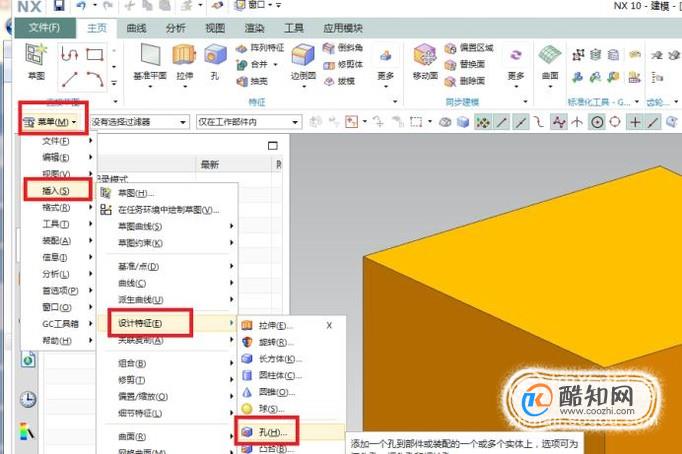Open the 菜单(M) menu dropdown
682x454 pixels.
50,122
